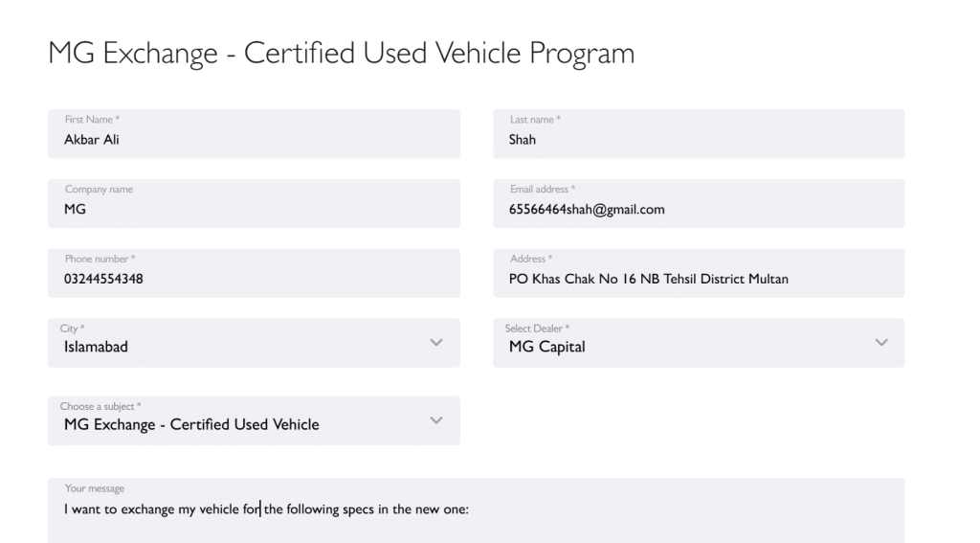980x543 pixels.
Task: Open the City dropdown showing Islamabad
Action: pos(254,343)
